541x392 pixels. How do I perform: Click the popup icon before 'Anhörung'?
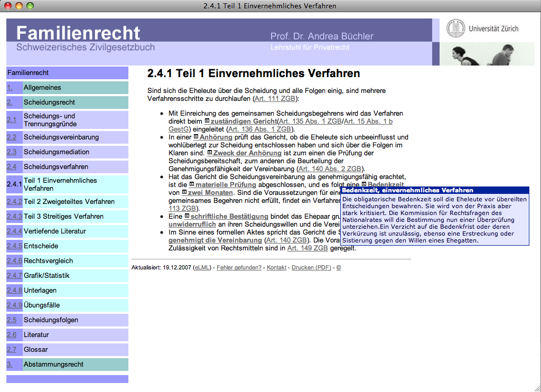click(196, 137)
